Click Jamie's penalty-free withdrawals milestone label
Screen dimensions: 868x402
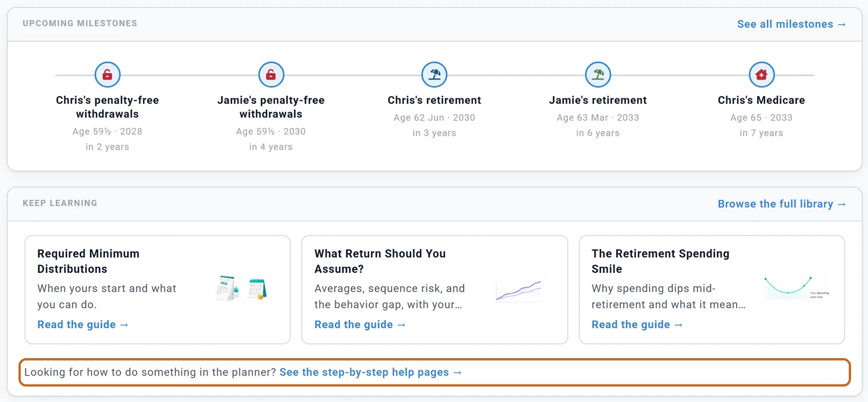point(271,107)
